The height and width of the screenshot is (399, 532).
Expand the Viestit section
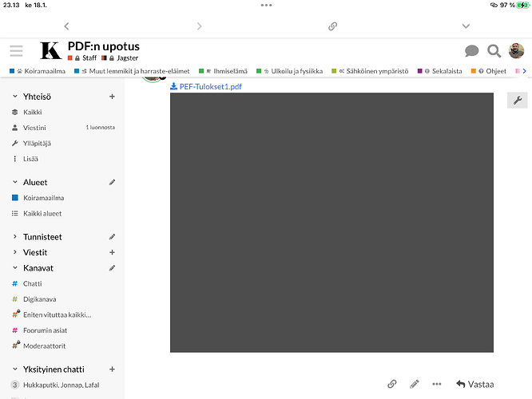[15, 252]
